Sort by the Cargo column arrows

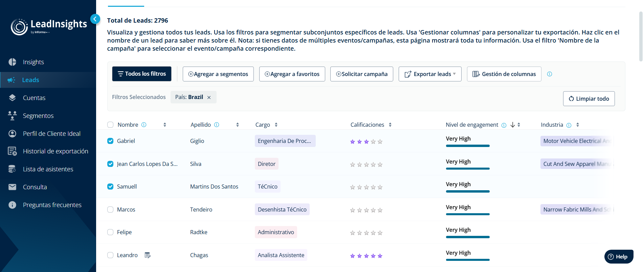tap(276, 125)
